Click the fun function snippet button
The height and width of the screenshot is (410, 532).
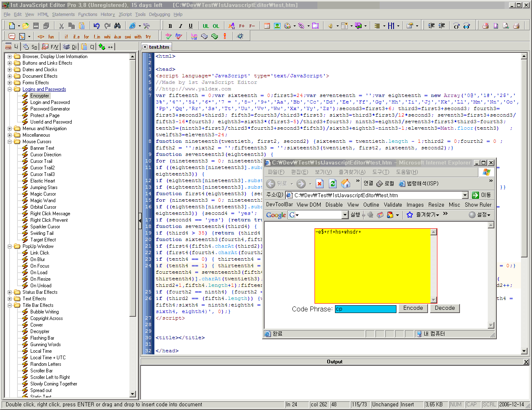click(51, 36)
